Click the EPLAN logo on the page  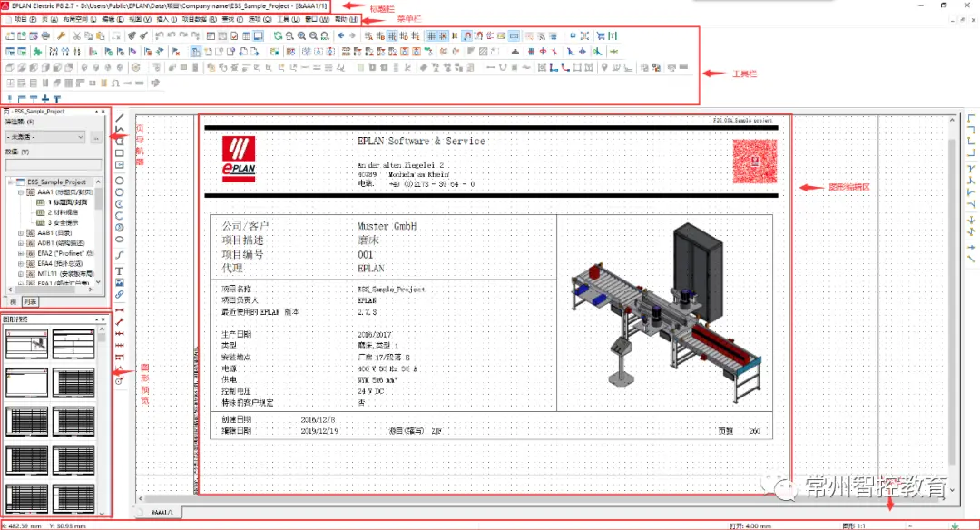(239, 159)
